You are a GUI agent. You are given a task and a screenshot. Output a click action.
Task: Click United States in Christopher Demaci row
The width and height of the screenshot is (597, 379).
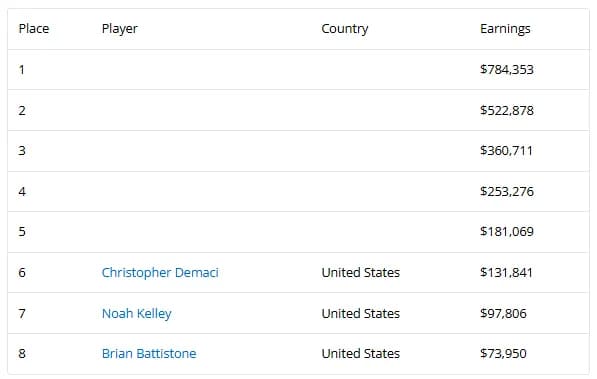point(361,273)
